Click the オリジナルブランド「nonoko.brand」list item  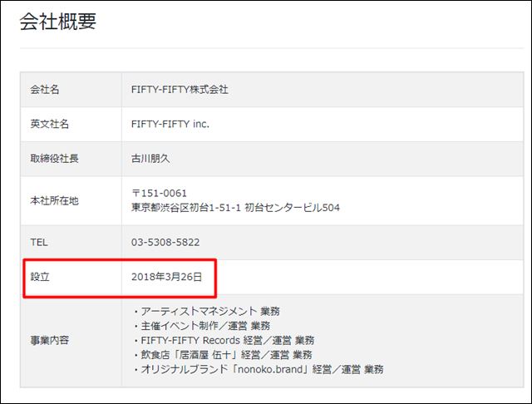pyautogui.click(x=258, y=368)
